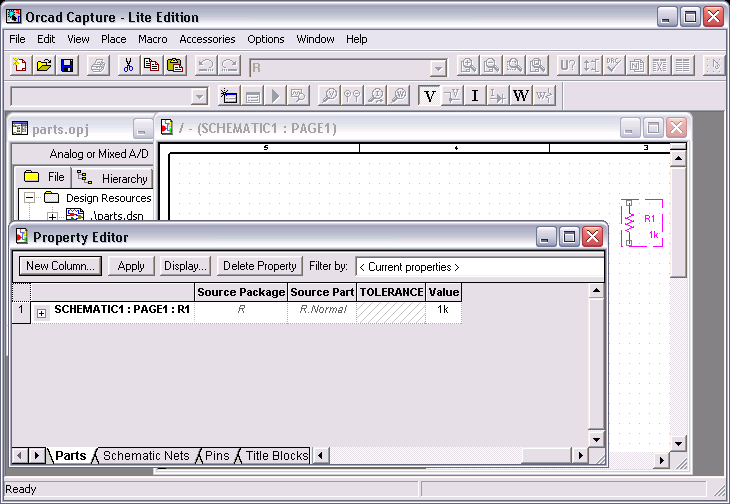Collapse Design Resources tree node
This screenshot has width=730, height=504.
[x=29, y=198]
